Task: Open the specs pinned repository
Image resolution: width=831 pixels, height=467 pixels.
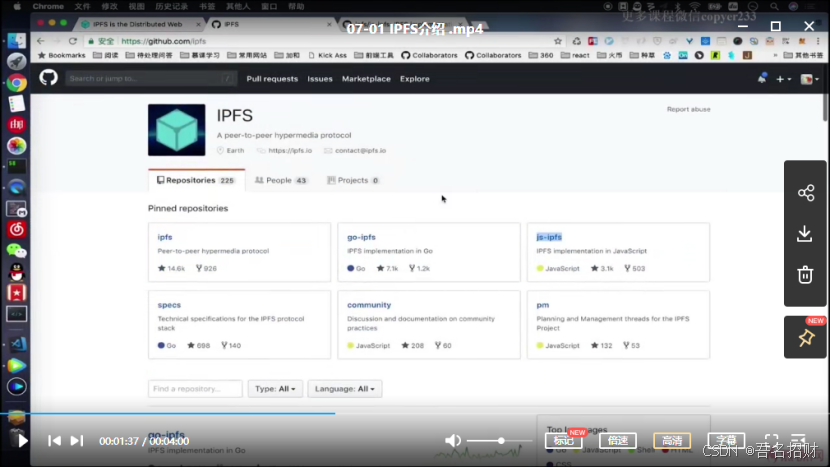Action: click(169, 305)
